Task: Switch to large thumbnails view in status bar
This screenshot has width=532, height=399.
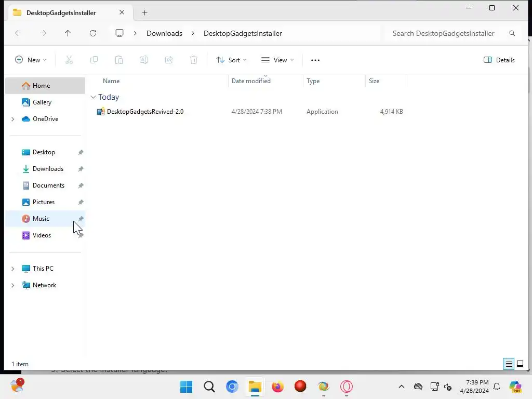Action: [520, 364]
